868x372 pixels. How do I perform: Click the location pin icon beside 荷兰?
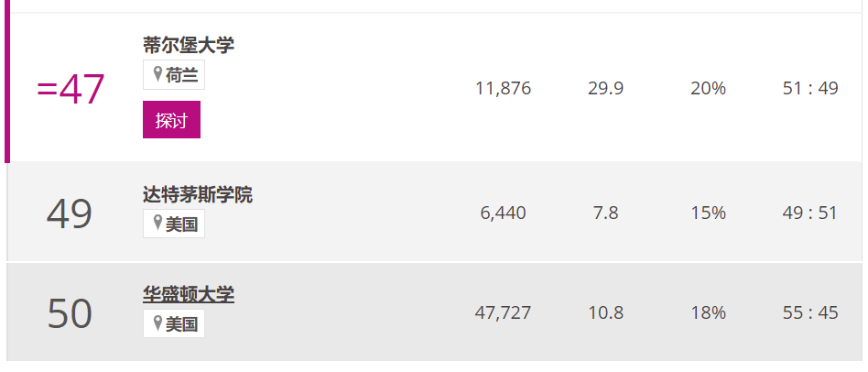tap(157, 73)
